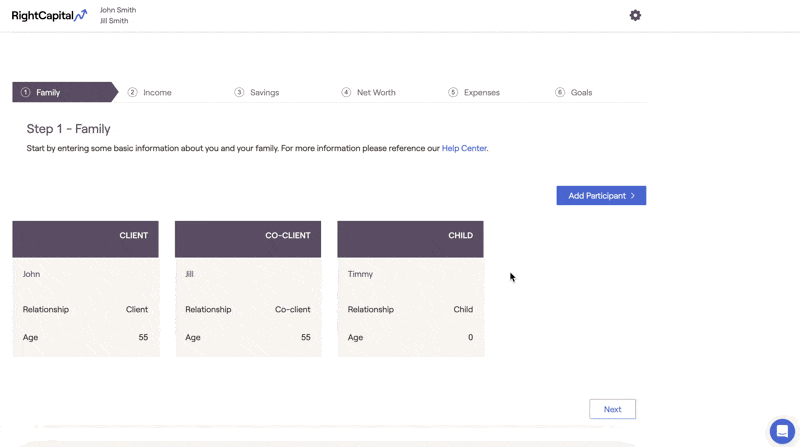
Task: Click the Add Participant button
Action: (x=601, y=195)
